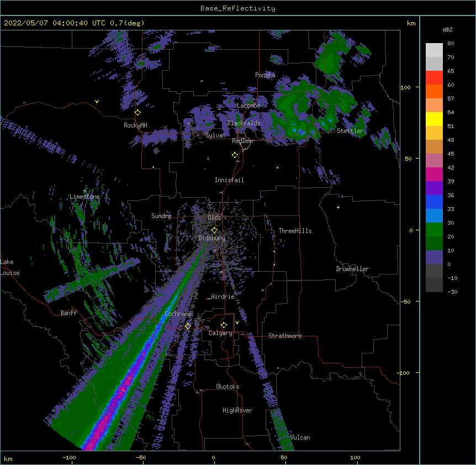Click the yellow V marker northwest of RockyMH
This screenshot has height=465, width=476.
click(x=97, y=102)
